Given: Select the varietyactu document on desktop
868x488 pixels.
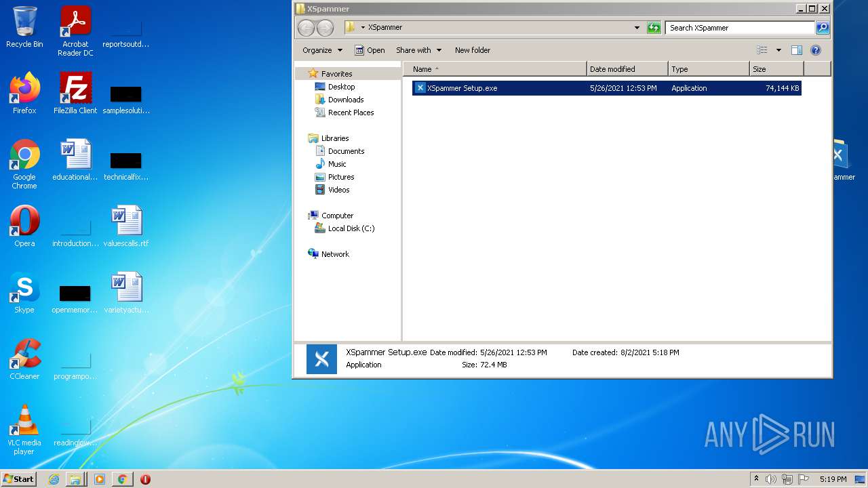Looking at the screenshot, I should tap(126, 293).
